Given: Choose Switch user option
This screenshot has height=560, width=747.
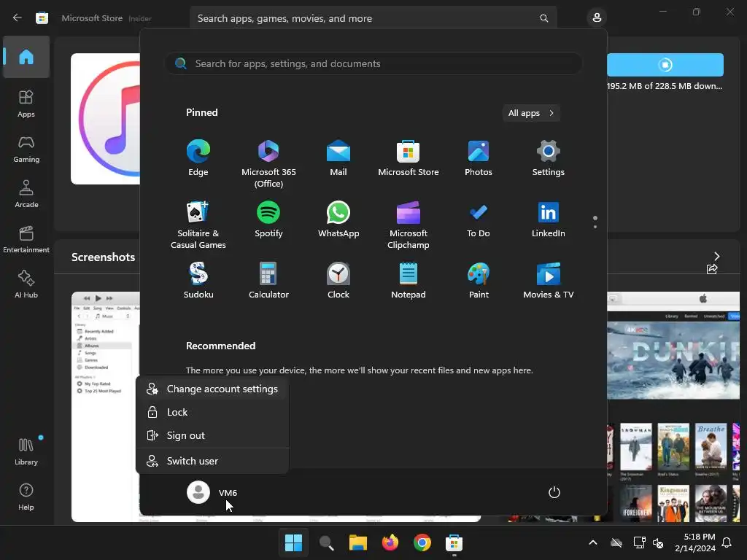Looking at the screenshot, I should [212, 461].
